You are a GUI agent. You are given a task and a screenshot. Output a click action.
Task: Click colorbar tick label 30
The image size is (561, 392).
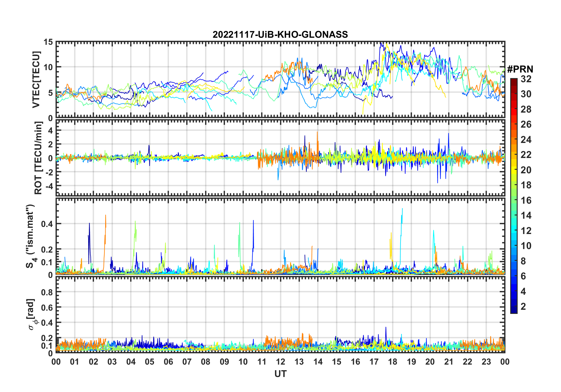click(526, 94)
